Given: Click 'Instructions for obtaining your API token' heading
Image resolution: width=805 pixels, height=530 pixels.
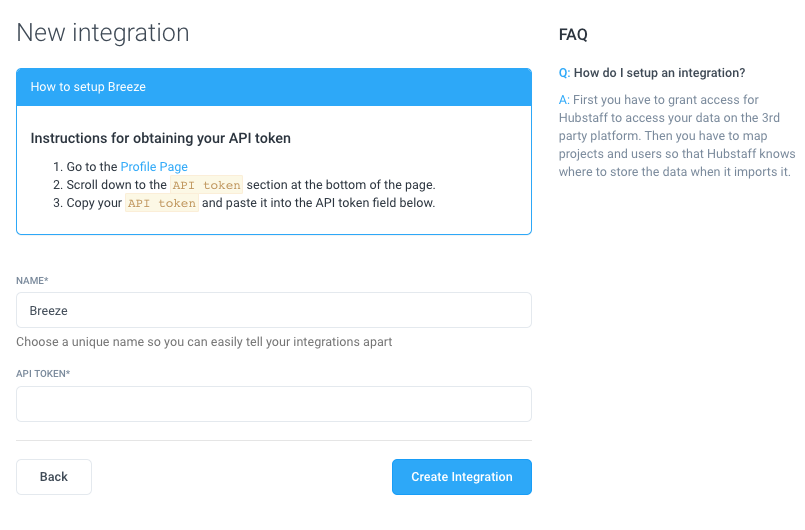Looking at the screenshot, I should click(161, 138).
